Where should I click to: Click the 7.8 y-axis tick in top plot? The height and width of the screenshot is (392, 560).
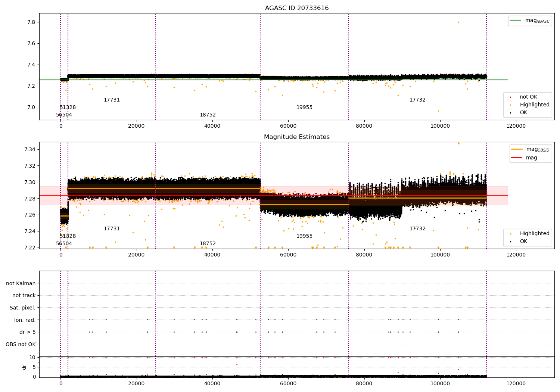pos(31,22)
